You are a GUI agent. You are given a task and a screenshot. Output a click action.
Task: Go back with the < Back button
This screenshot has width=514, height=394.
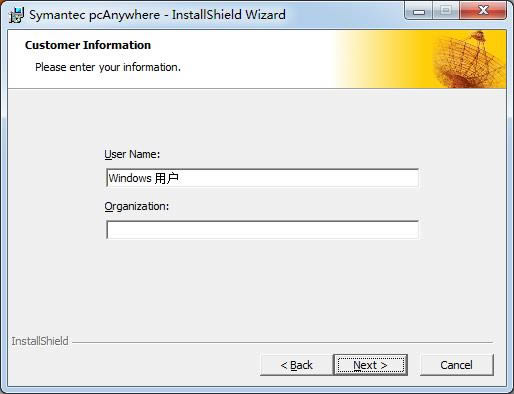pyautogui.click(x=296, y=365)
